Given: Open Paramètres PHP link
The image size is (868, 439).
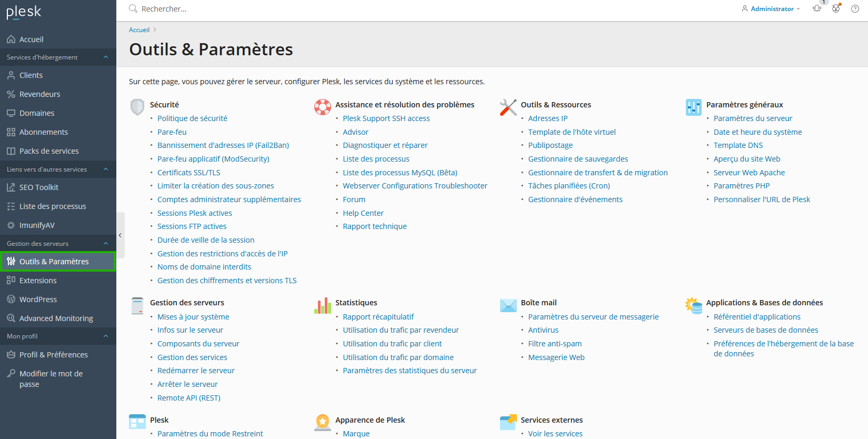Looking at the screenshot, I should coord(741,186).
